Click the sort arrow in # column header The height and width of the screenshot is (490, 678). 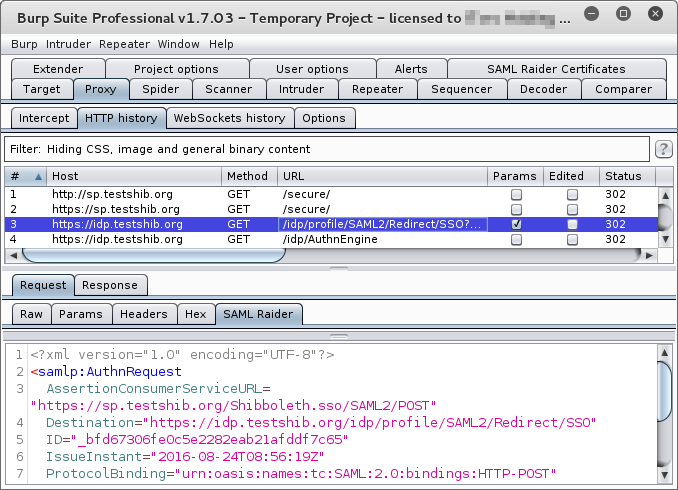click(x=38, y=176)
